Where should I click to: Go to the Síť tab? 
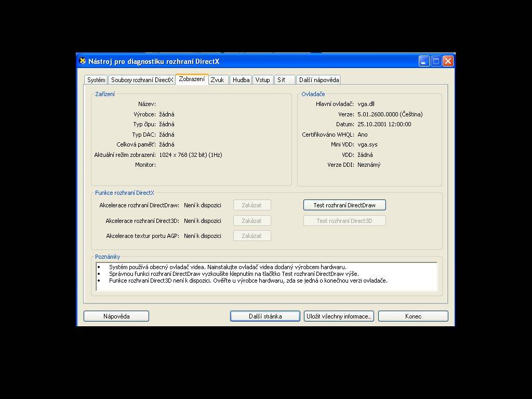coord(284,79)
